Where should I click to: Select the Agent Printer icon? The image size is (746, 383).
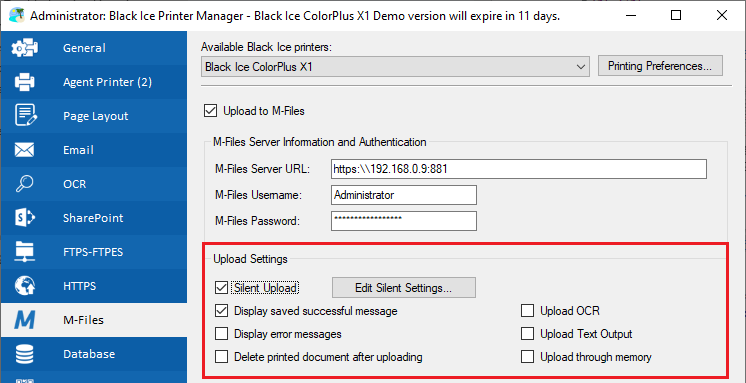pyautogui.click(x=24, y=82)
